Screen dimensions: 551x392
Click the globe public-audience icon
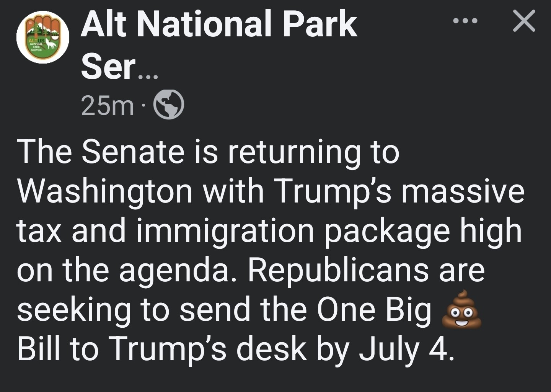coord(169,105)
